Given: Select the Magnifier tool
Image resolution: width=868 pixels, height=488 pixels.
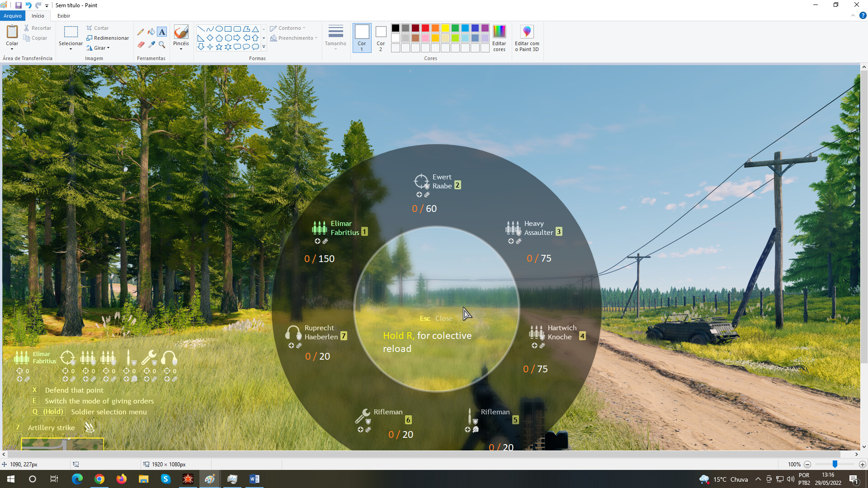Looking at the screenshot, I should [162, 44].
